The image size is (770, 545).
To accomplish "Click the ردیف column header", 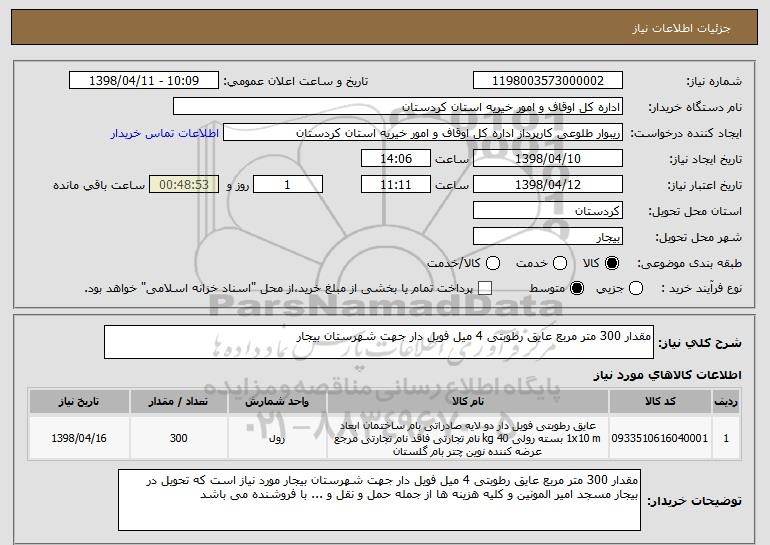I will pos(726,402).
